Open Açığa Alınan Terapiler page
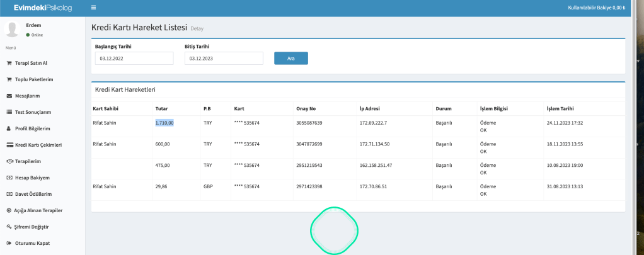 point(38,210)
